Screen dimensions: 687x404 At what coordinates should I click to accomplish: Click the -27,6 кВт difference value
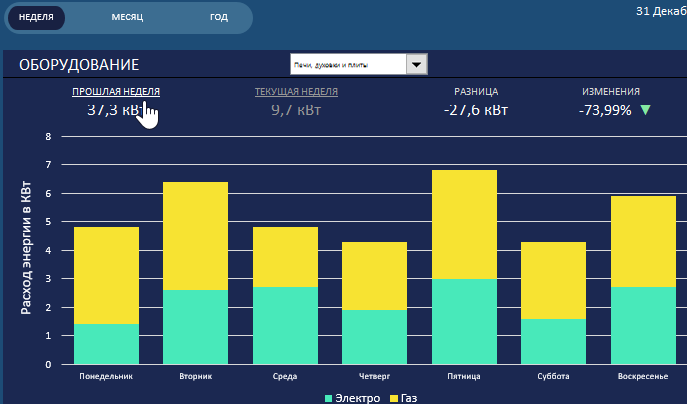pyautogui.click(x=475, y=110)
